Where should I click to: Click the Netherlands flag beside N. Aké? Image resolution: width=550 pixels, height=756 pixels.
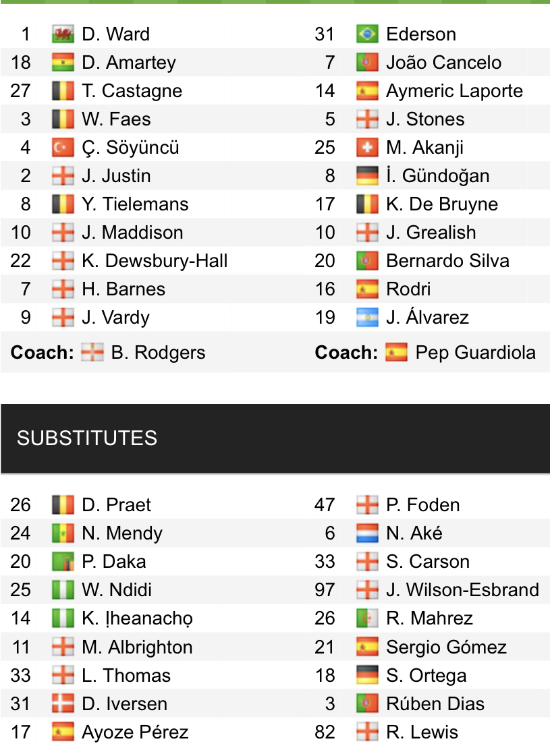[367, 533]
